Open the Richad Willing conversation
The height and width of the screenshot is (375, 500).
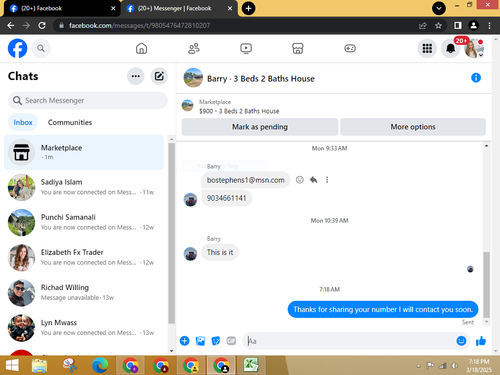pos(84,293)
